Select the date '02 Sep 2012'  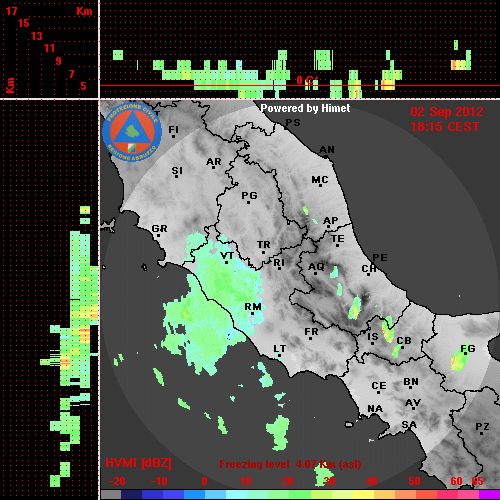447,112
